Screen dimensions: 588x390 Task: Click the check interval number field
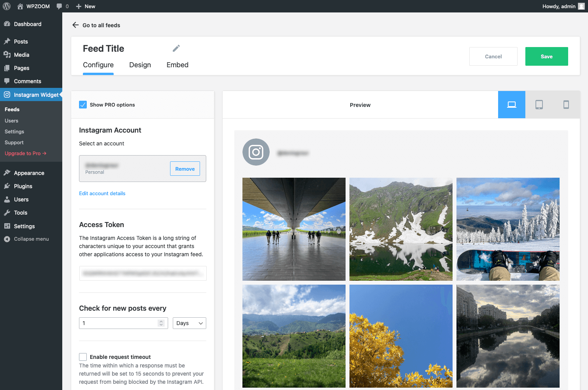pyautogui.click(x=123, y=323)
